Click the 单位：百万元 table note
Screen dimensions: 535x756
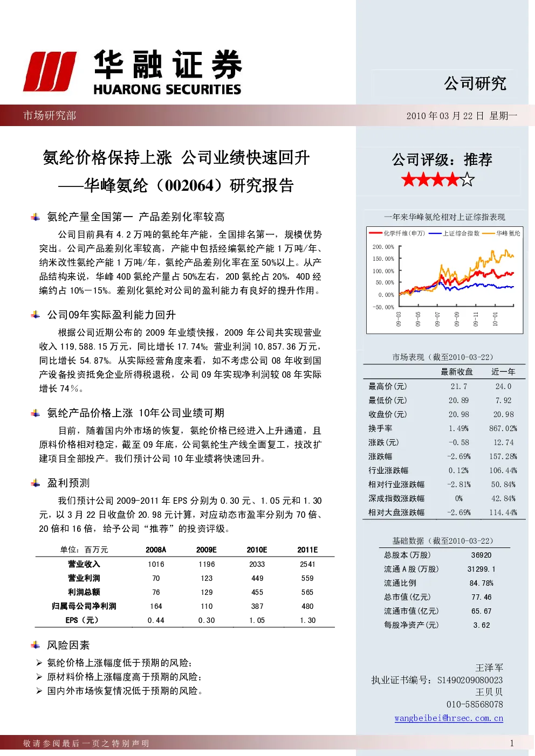coord(84,550)
